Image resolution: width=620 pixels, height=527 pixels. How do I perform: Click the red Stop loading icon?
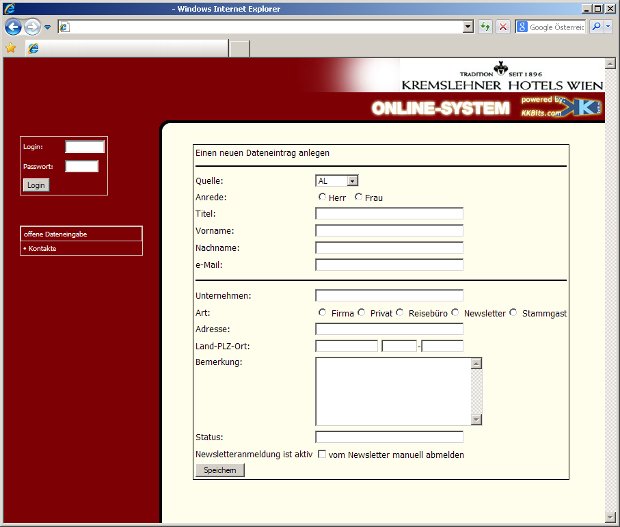[503, 27]
